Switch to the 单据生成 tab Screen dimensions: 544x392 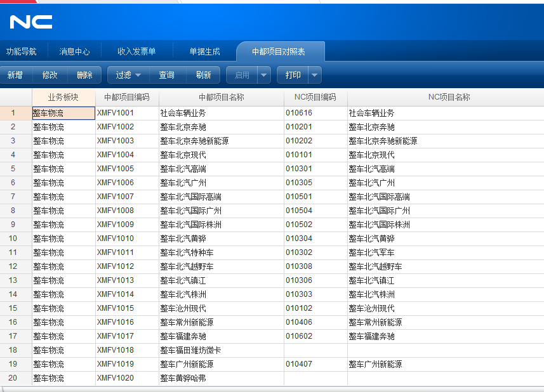(x=204, y=51)
